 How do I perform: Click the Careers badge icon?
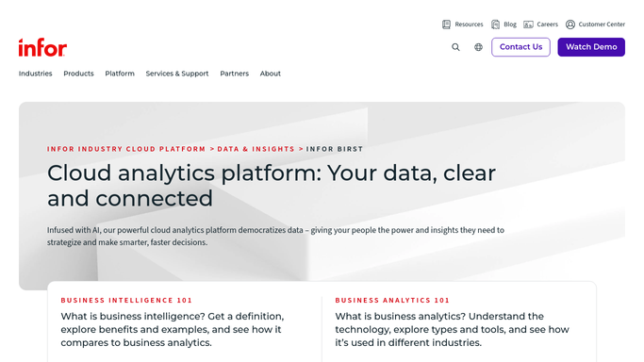[528, 25]
